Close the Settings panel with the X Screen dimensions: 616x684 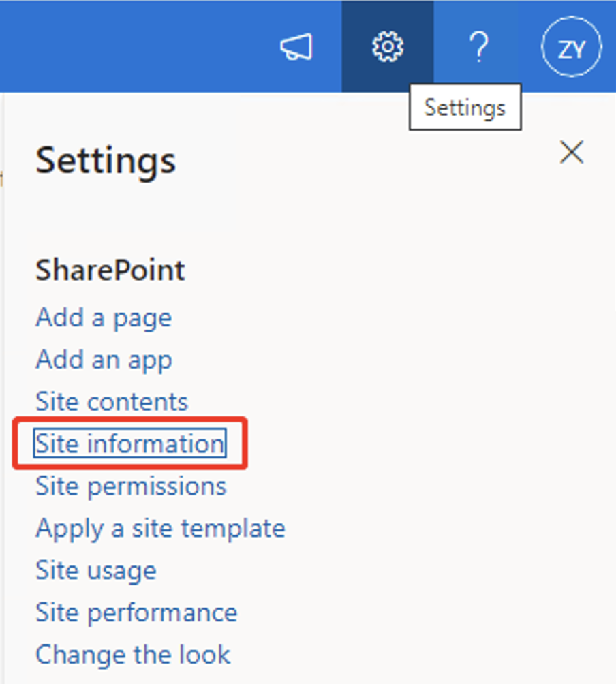coord(571,153)
